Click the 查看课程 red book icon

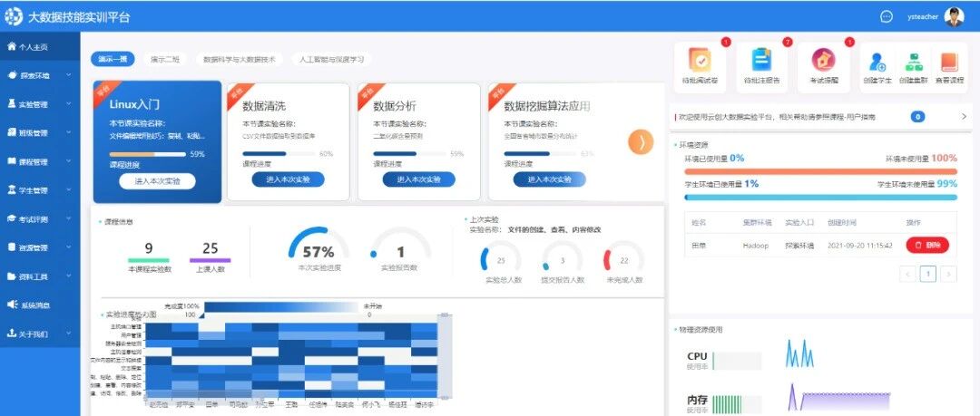[949, 62]
